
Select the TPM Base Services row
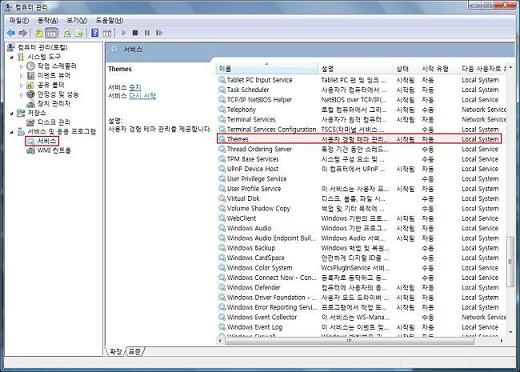pos(362,159)
